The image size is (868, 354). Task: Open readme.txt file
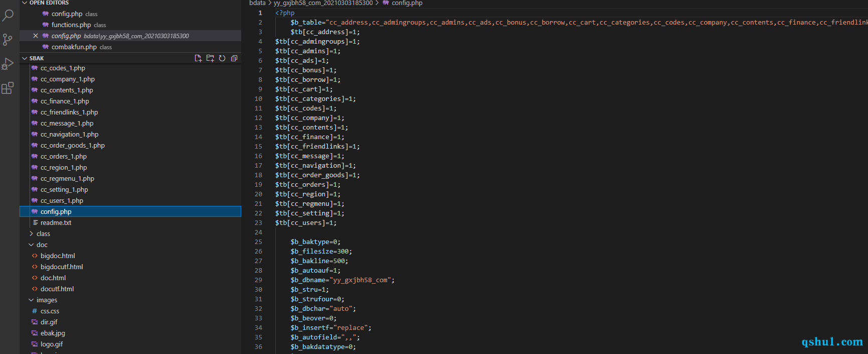(130, 222)
